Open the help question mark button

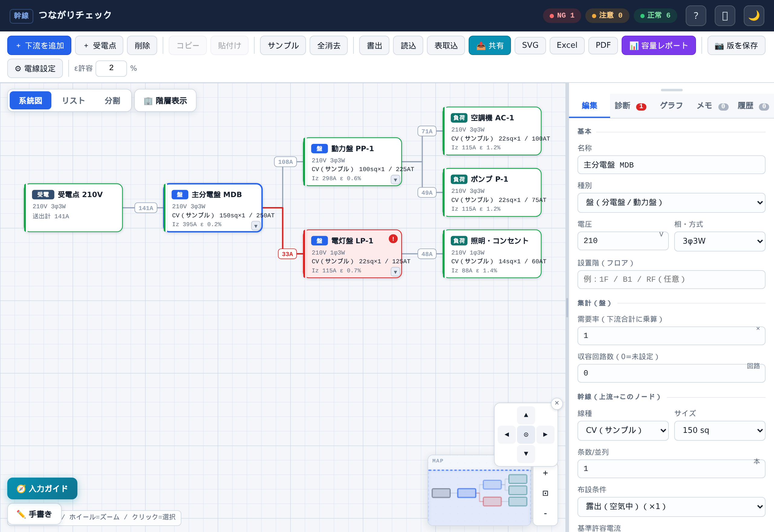(x=696, y=16)
